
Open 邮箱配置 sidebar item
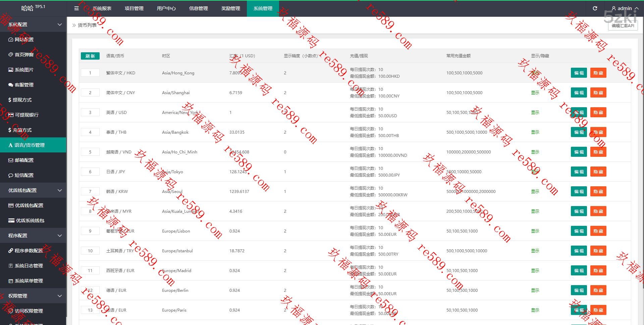(24, 160)
